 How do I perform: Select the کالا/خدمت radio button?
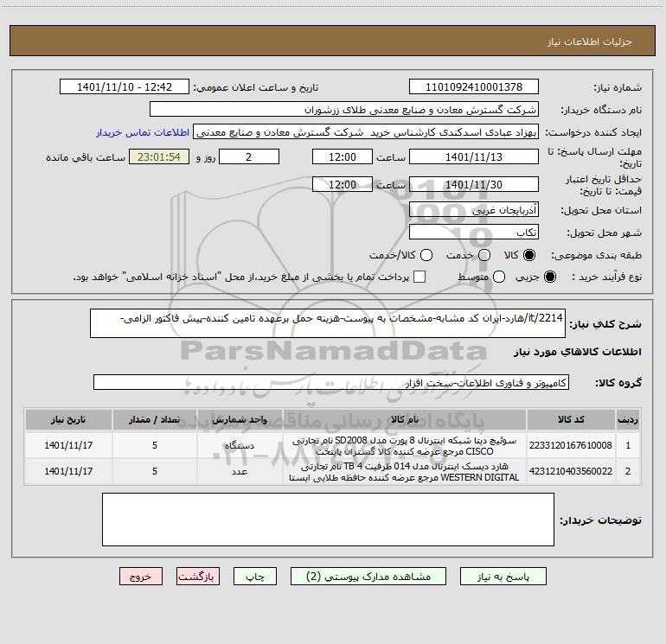pos(426,255)
